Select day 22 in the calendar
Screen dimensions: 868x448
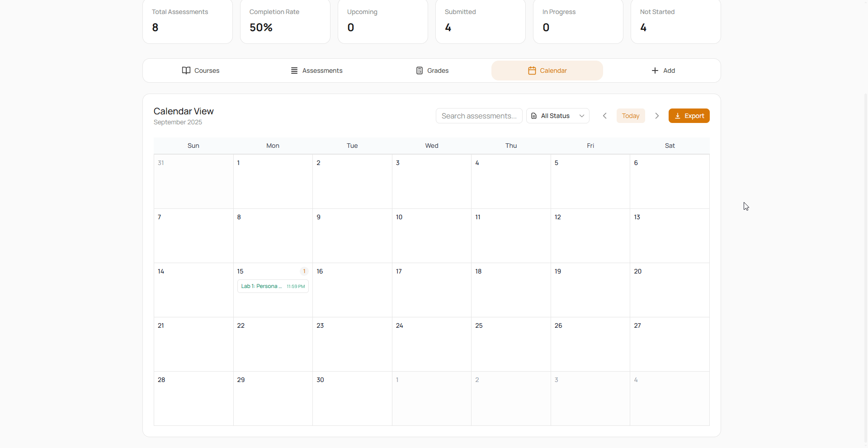click(273, 344)
